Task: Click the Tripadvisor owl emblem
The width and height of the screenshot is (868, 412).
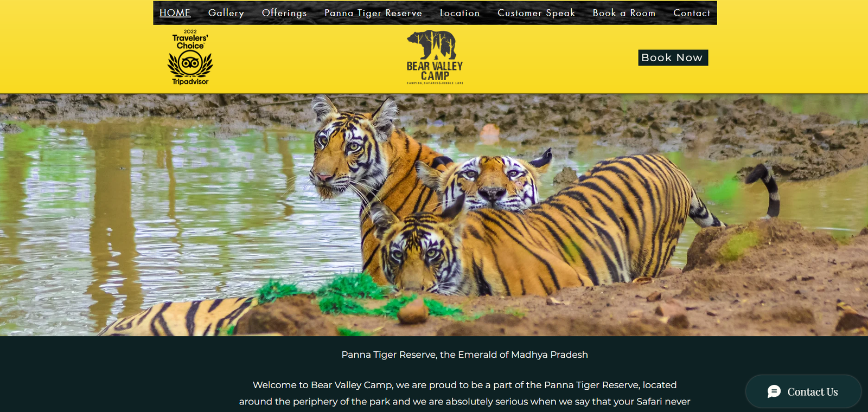Action: tap(190, 63)
